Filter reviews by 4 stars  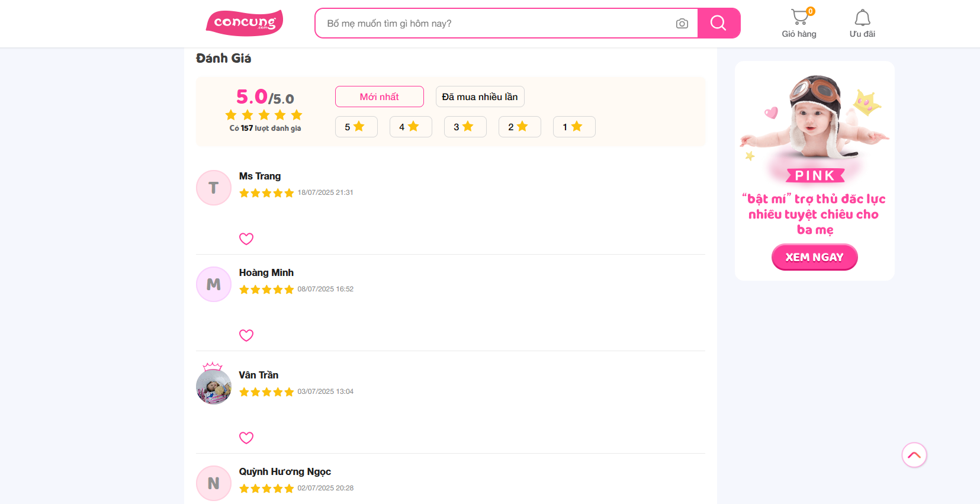click(x=410, y=127)
